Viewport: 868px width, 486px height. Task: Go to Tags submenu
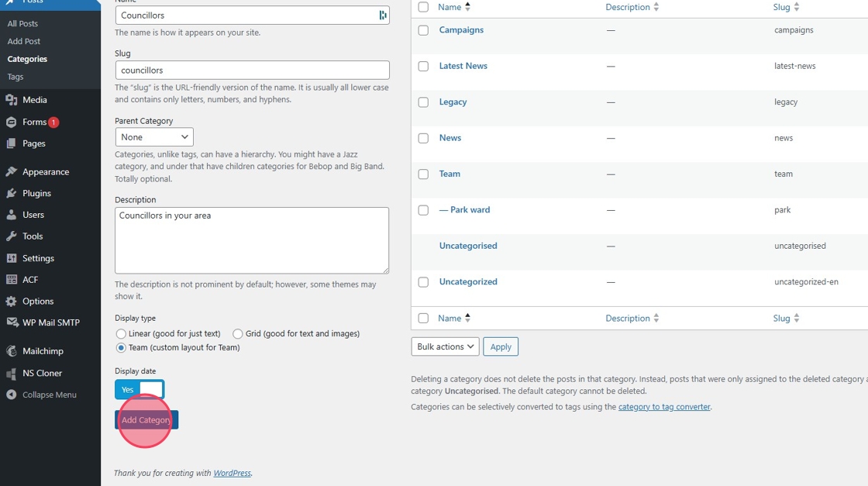(15, 77)
